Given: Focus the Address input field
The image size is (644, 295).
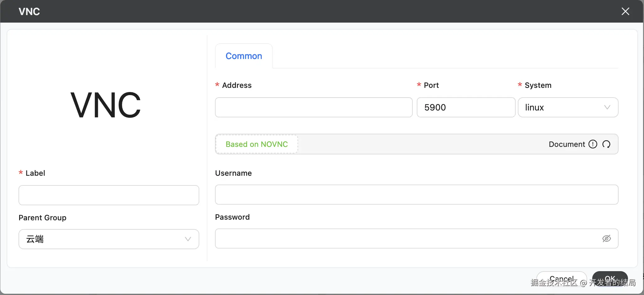Looking at the screenshot, I should click(x=314, y=107).
